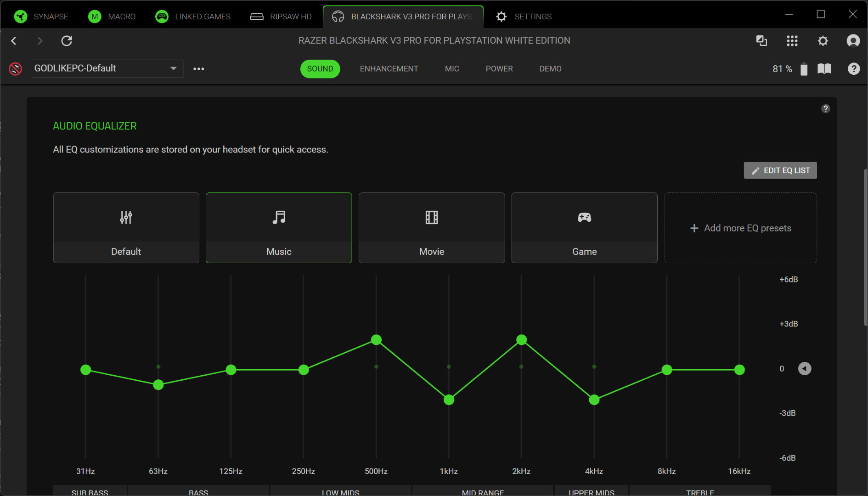868x496 pixels.
Task: Click the EDIT EQ LIST button
Action: click(780, 170)
